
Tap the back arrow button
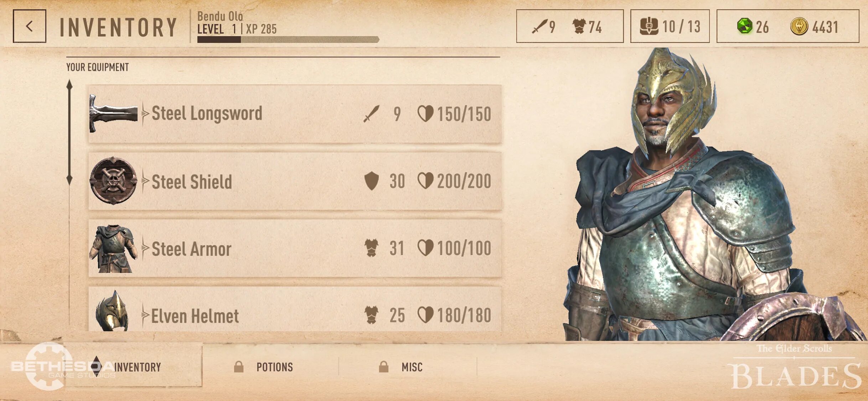(x=30, y=26)
